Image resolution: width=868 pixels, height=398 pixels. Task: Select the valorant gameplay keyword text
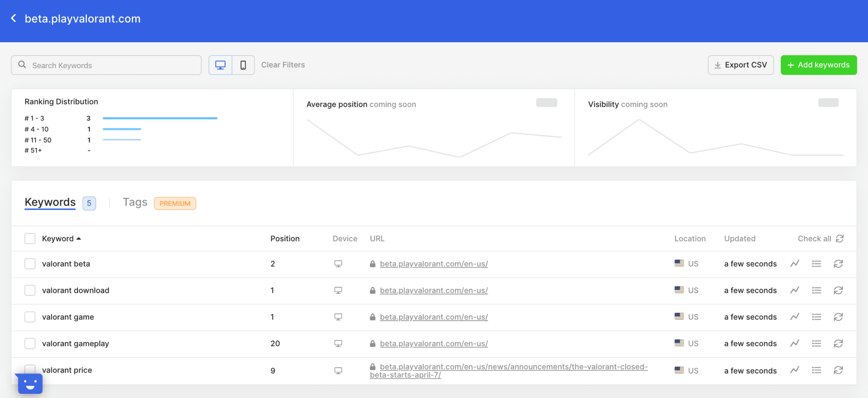click(x=75, y=343)
